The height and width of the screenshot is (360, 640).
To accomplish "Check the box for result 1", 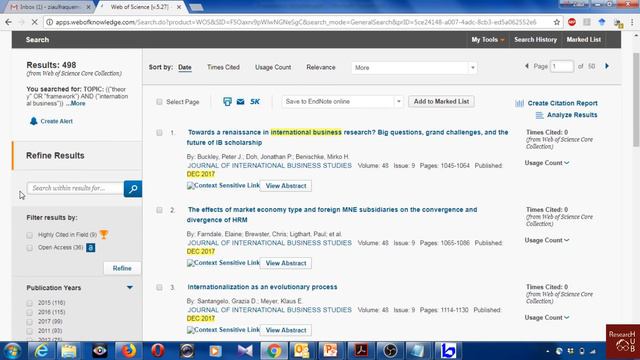I will tap(159, 133).
